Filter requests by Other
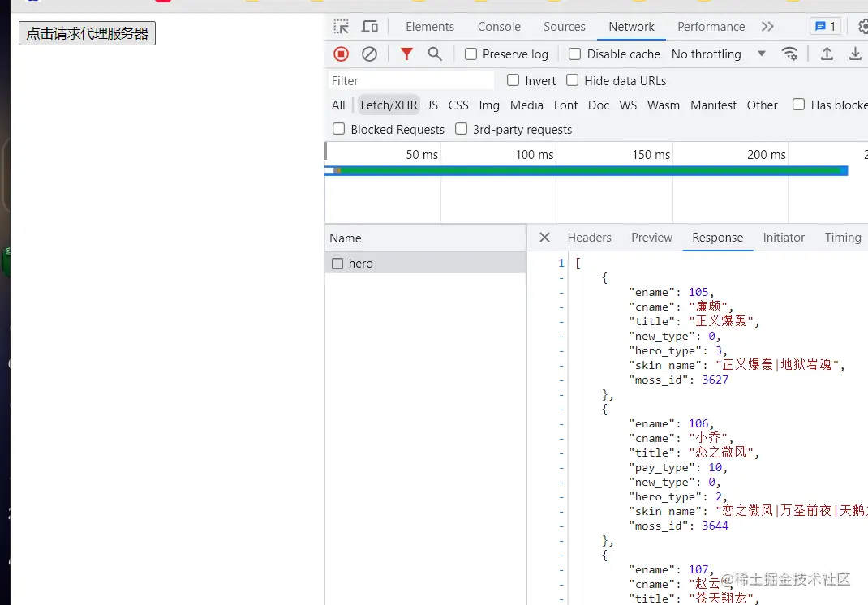This screenshot has height=605, width=868. coord(762,105)
